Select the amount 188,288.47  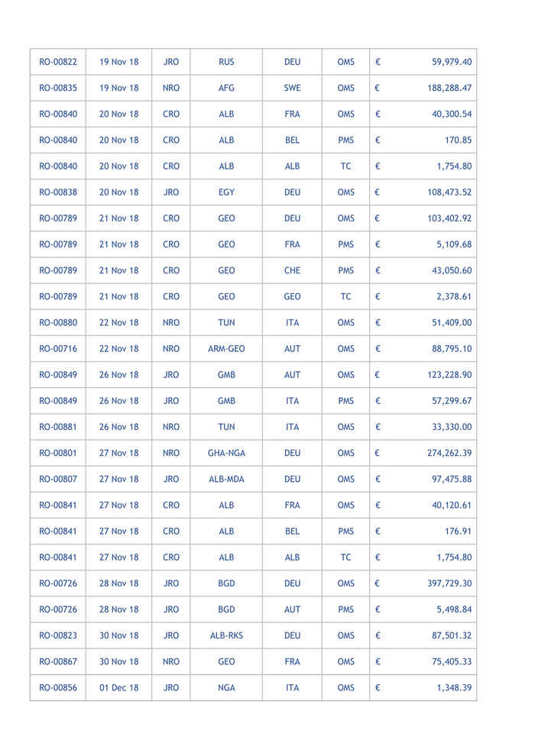click(x=449, y=88)
